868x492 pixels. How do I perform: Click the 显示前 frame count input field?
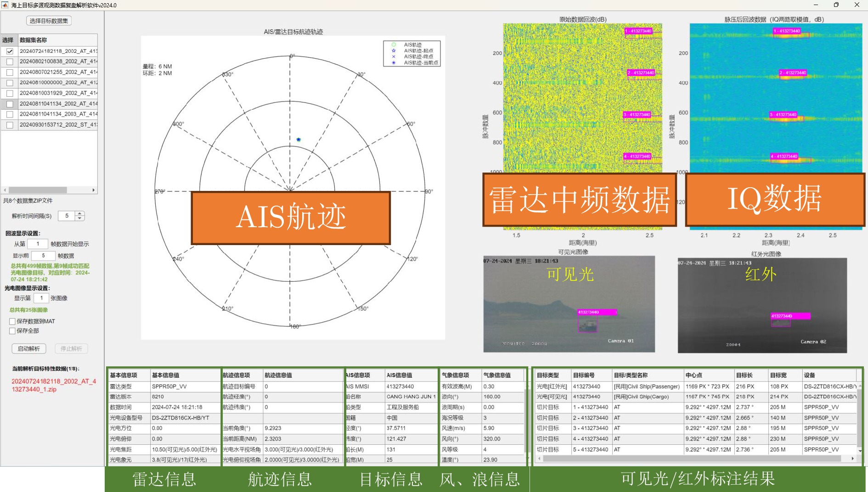point(43,256)
